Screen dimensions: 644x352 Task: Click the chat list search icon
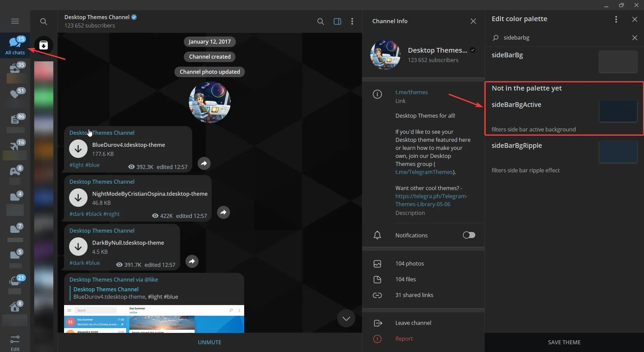[44, 21]
